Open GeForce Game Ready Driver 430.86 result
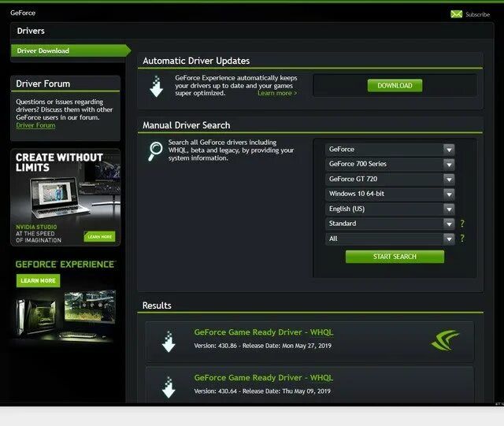The height and width of the screenshot is (426, 504). click(264, 332)
